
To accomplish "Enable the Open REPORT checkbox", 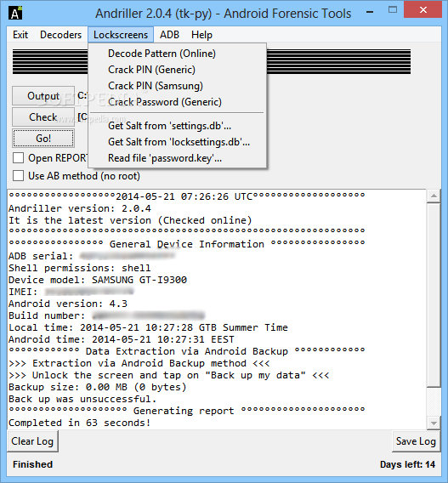I will [x=18, y=158].
